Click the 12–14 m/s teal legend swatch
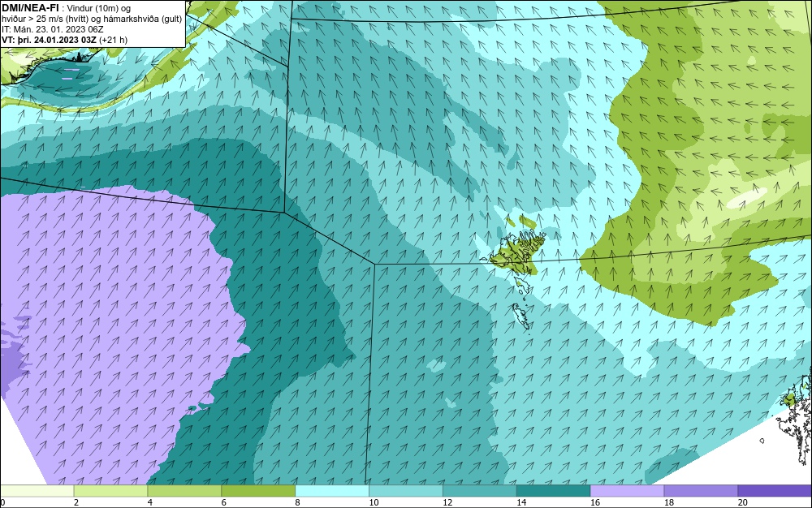Screen dimensions: 812x508 coord(480,491)
